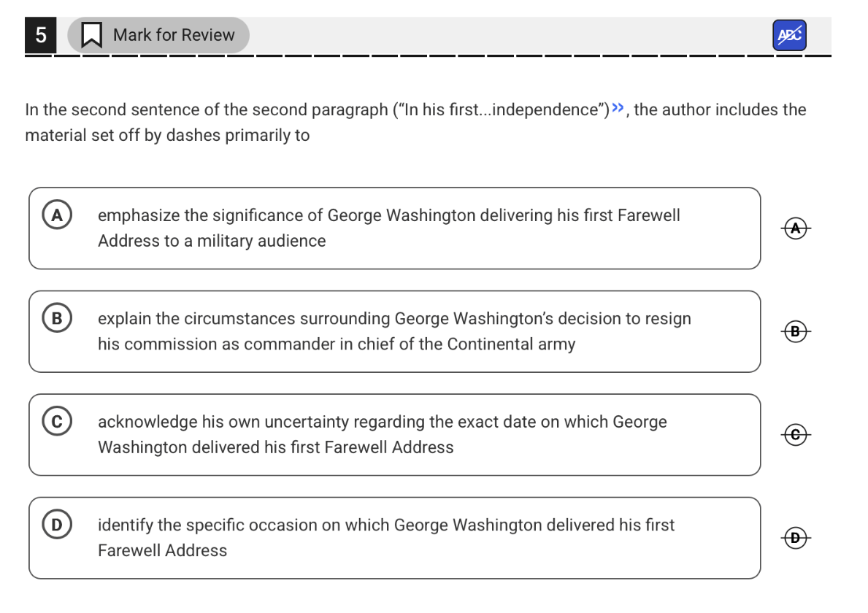Click the bookmark icon in Mark for Review
This screenshot has width=868, height=613.
(x=91, y=35)
